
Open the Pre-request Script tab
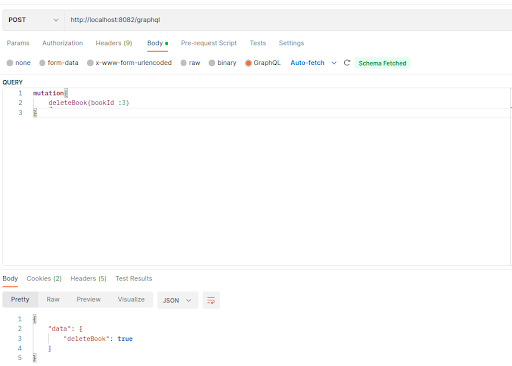209,43
